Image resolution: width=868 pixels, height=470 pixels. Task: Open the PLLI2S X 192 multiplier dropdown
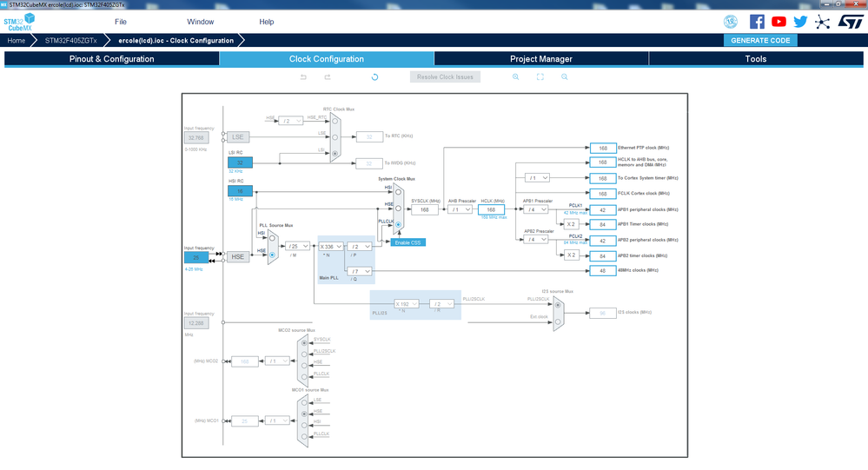coord(407,304)
